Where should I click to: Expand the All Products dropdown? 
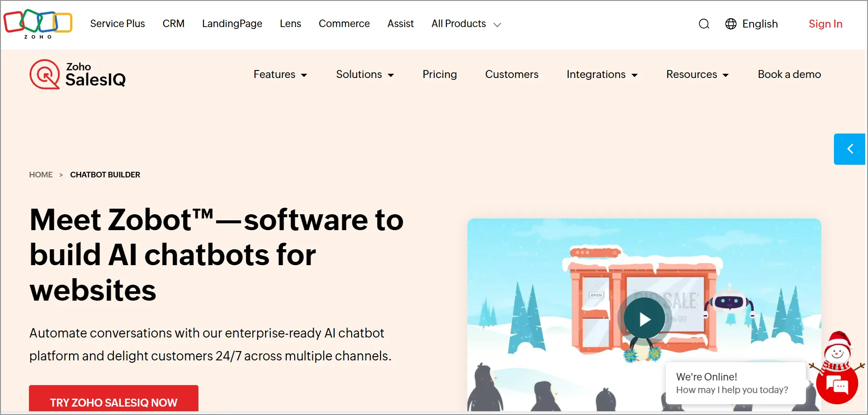tap(466, 24)
